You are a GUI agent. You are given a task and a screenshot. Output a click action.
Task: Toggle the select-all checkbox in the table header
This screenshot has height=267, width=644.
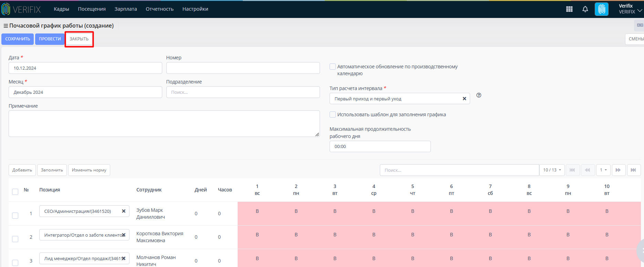(x=15, y=191)
